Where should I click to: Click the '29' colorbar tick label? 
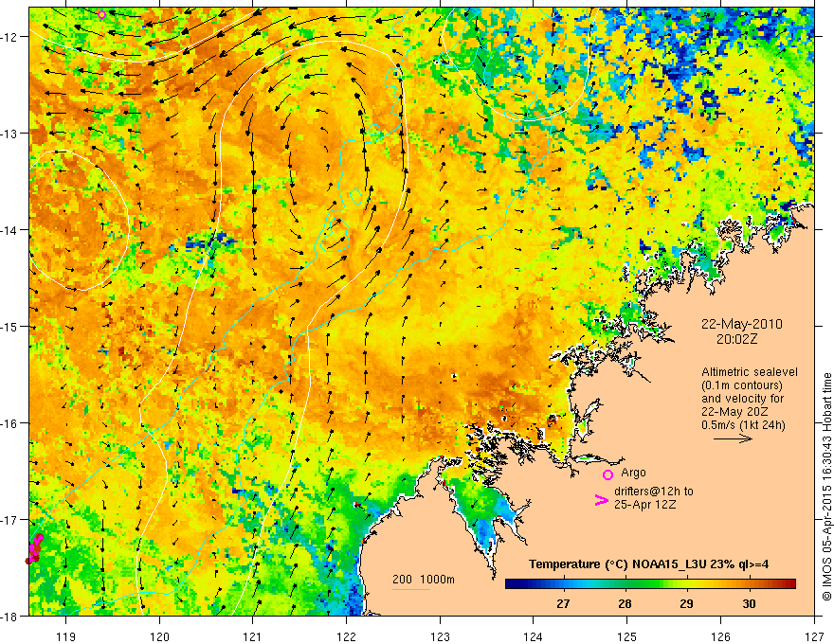(687, 603)
